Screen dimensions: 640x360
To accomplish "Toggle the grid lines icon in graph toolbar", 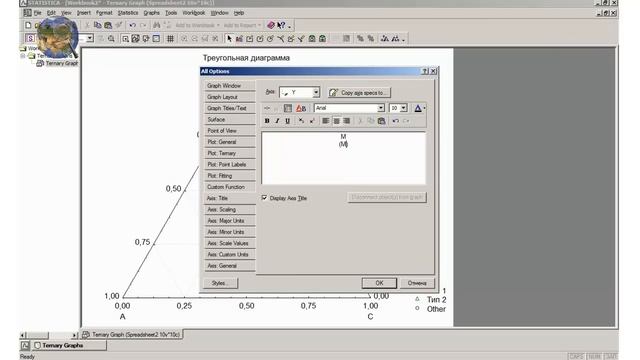I will click(x=170, y=39).
